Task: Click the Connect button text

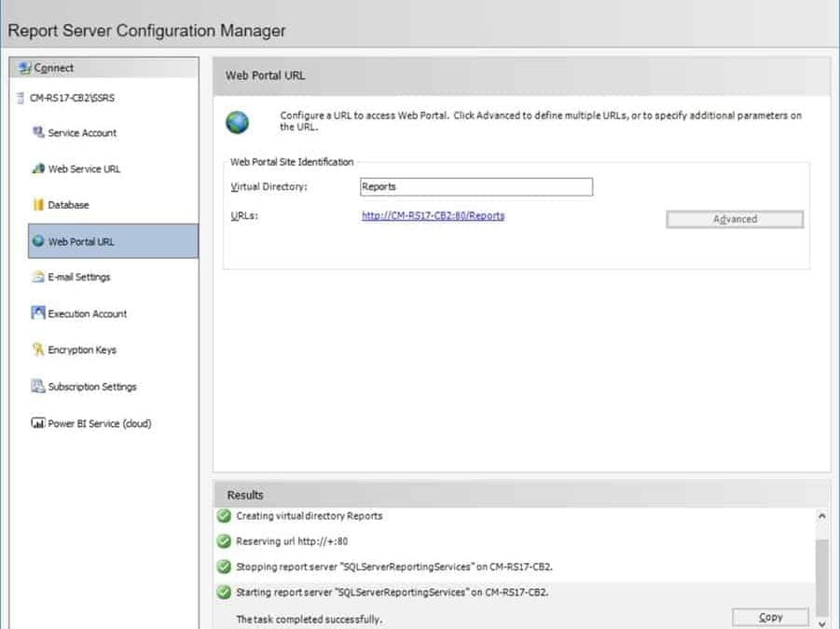Action: click(x=53, y=68)
